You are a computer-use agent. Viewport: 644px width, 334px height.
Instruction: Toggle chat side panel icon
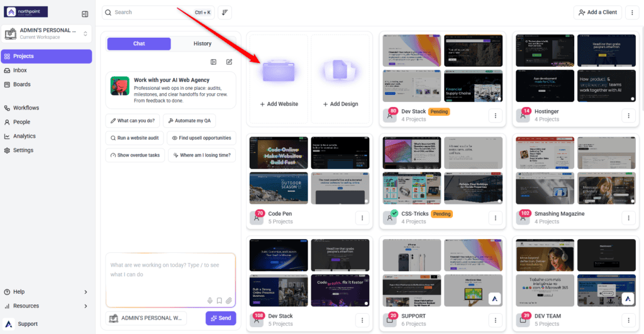[214, 62]
